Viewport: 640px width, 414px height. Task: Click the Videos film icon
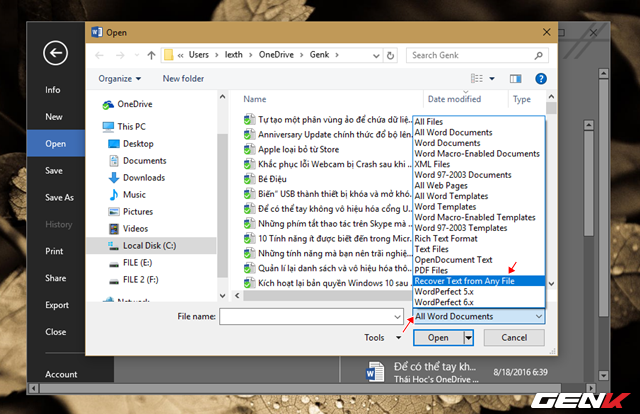[x=114, y=229]
